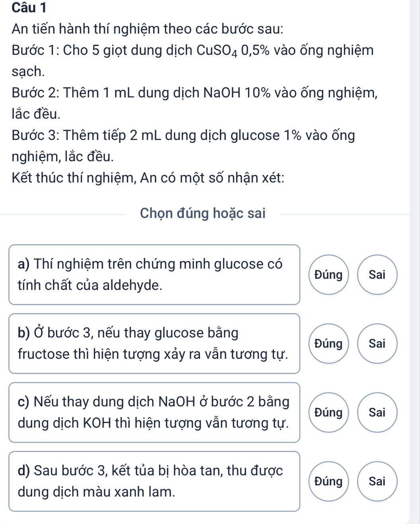Viewport: 420px width, 524px height.
Task: Pick Sai for statement d about xanh lam
Action: click(377, 481)
